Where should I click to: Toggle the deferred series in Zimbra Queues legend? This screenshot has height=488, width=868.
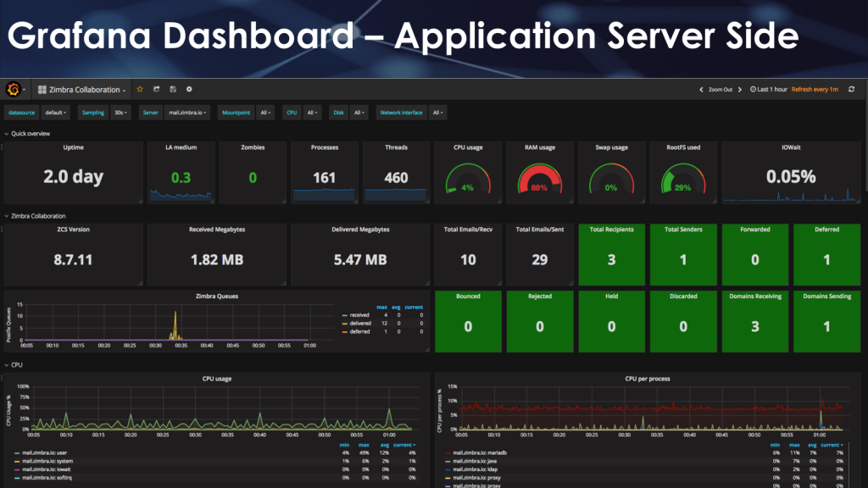point(359,331)
